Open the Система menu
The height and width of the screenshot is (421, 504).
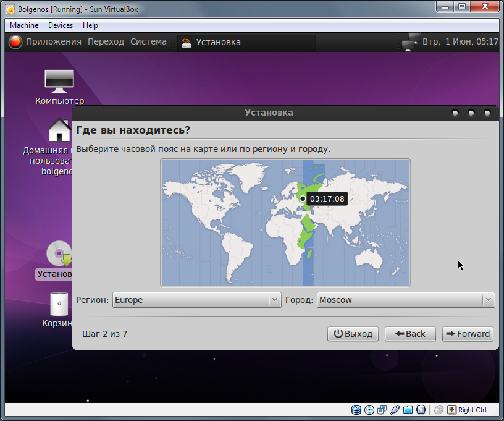[148, 42]
